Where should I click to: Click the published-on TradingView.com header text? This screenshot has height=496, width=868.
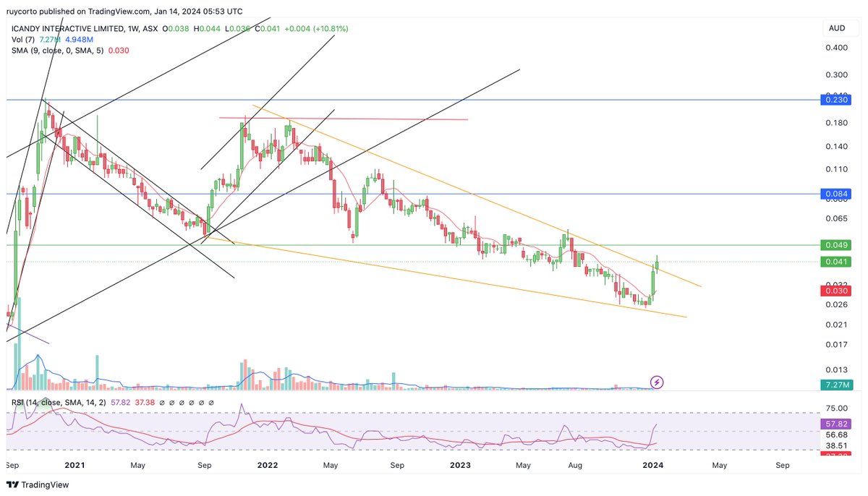pyautogui.click(x=123, y=12)
